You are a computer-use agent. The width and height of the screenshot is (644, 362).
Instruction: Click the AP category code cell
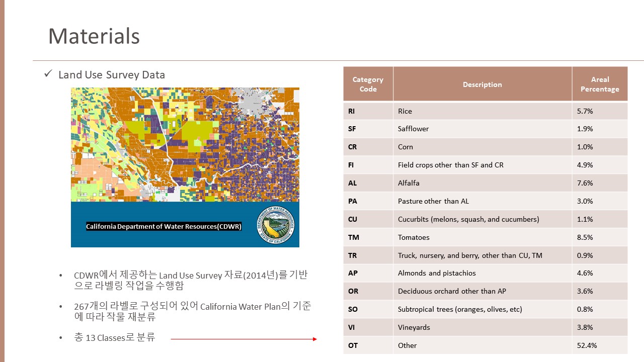[x=368, y=273]
